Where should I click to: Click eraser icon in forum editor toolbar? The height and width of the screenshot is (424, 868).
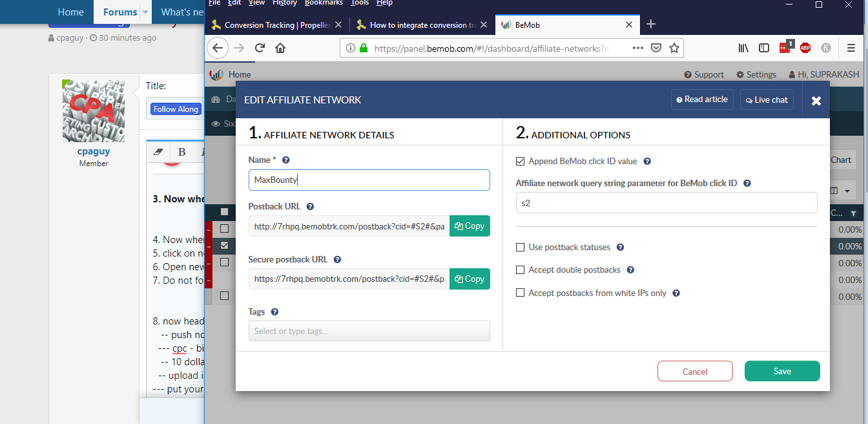click(158, 152)
